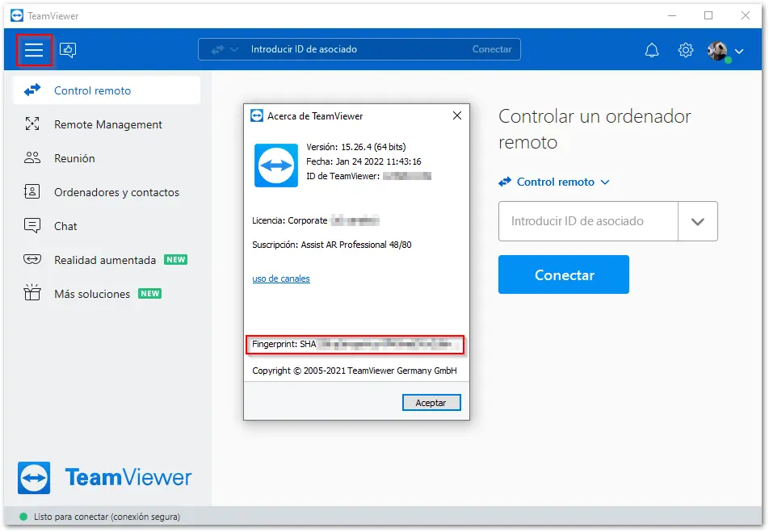Click the Copyright TeamViewer Germany text
The image size is (769, 532).
click(x=355, y=371)
